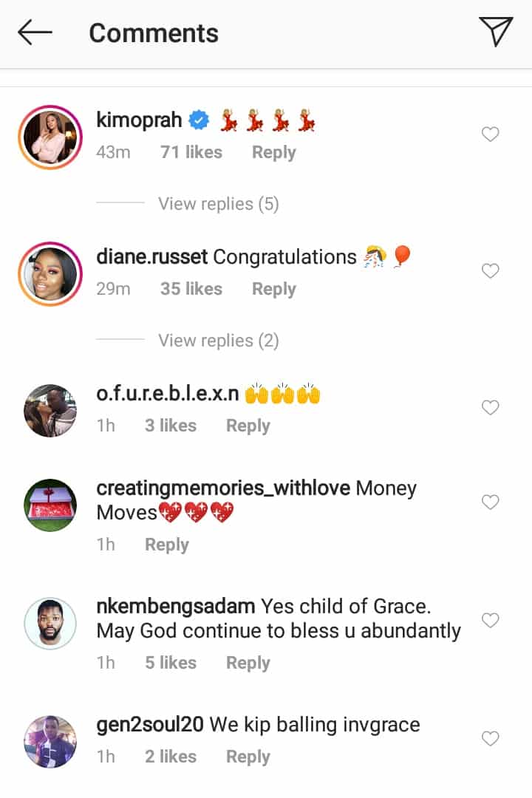
Task: Like nkembengsadam's comment heart icon
Action: 490,620
